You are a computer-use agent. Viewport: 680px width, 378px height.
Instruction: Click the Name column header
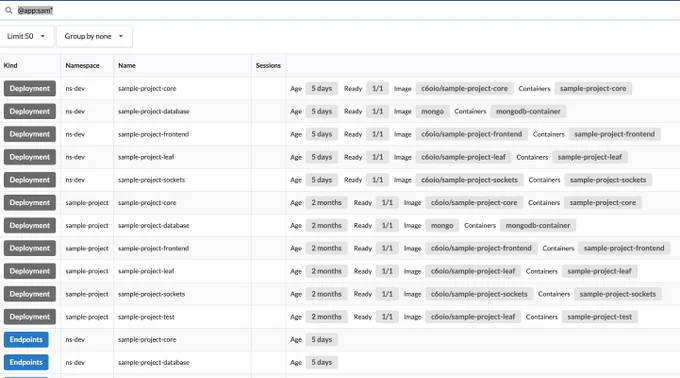click(x=127, y=65)
